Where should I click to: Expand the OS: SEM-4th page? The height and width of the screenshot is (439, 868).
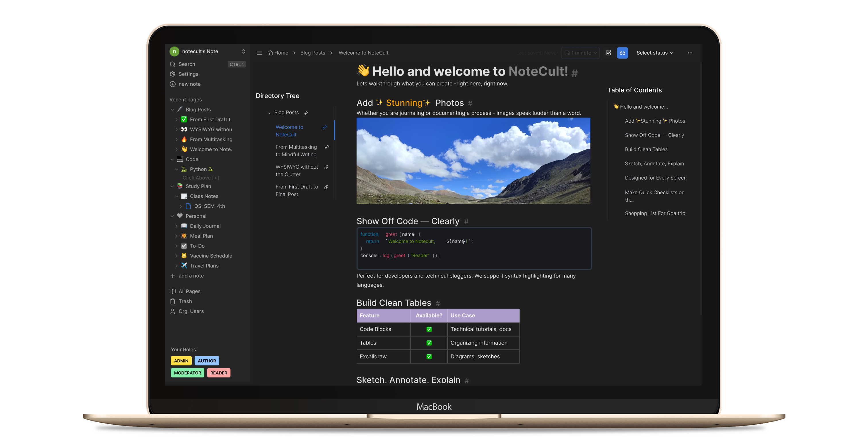181,206
